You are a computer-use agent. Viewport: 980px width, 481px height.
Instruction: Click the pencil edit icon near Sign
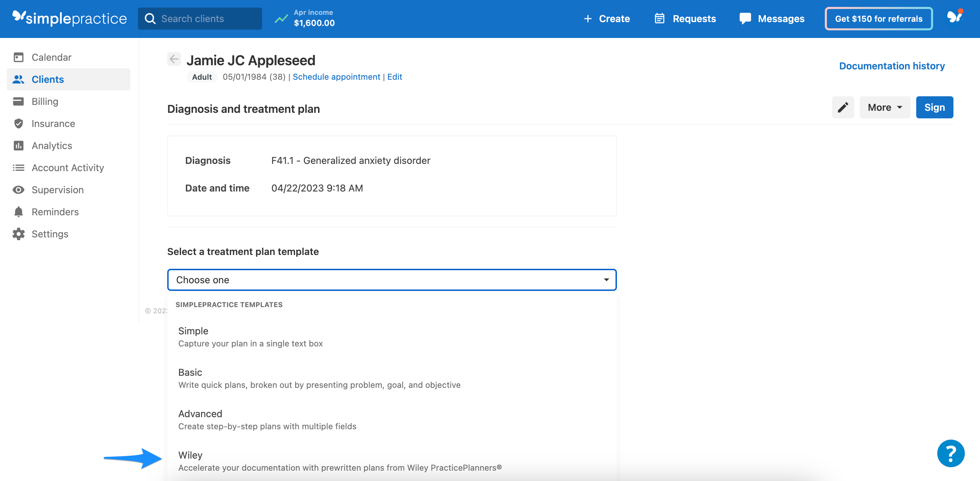pos(843,107)
